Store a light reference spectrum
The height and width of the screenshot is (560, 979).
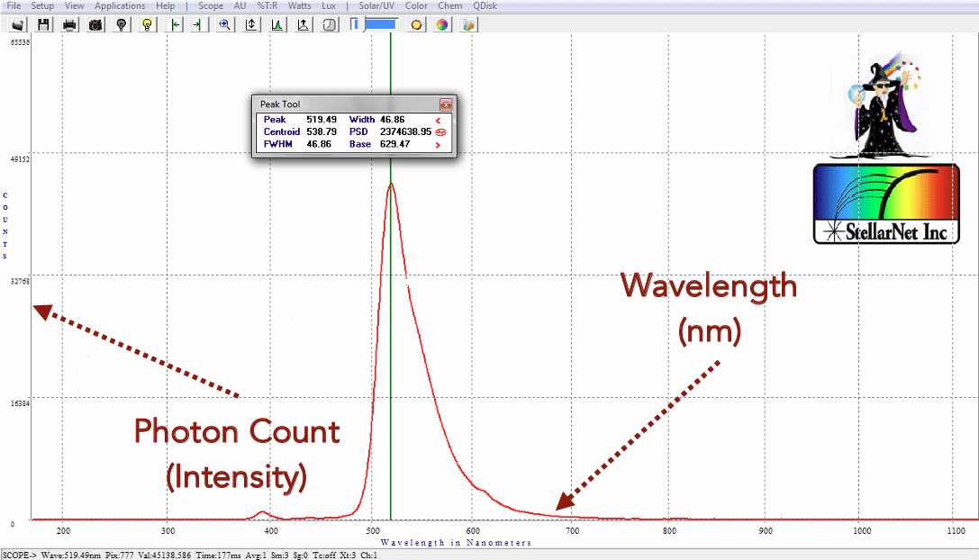click(147, 24)
